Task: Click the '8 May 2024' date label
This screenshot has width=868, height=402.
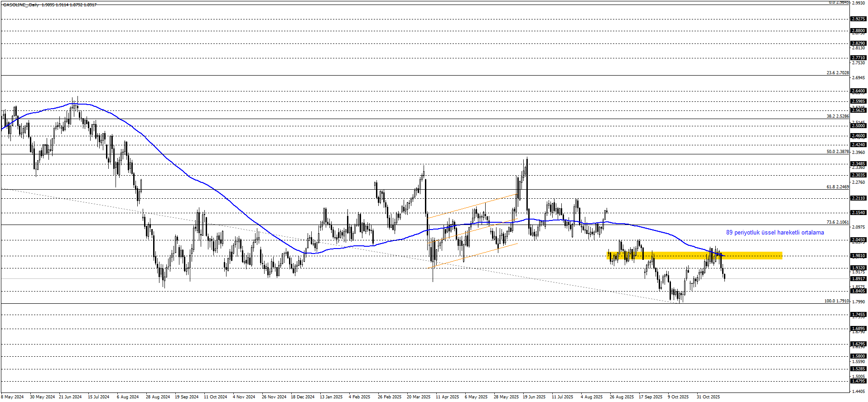Action: pos(12,397)
